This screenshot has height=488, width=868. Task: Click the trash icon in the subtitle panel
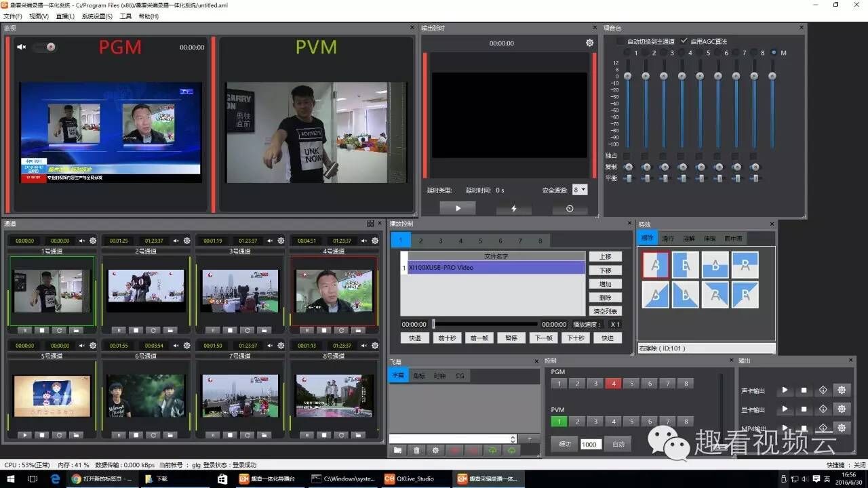(416, 450)
